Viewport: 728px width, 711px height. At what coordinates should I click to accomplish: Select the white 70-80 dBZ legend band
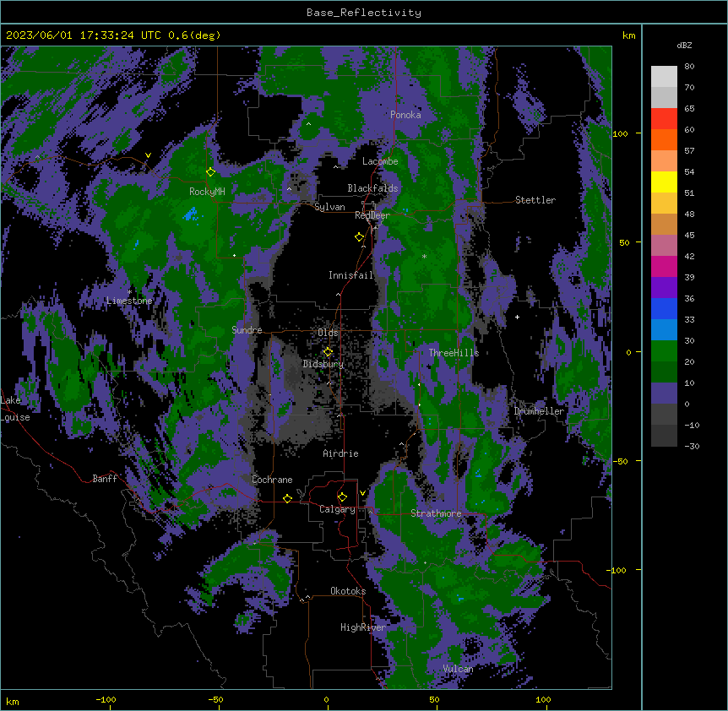click(x=664, y=77)
